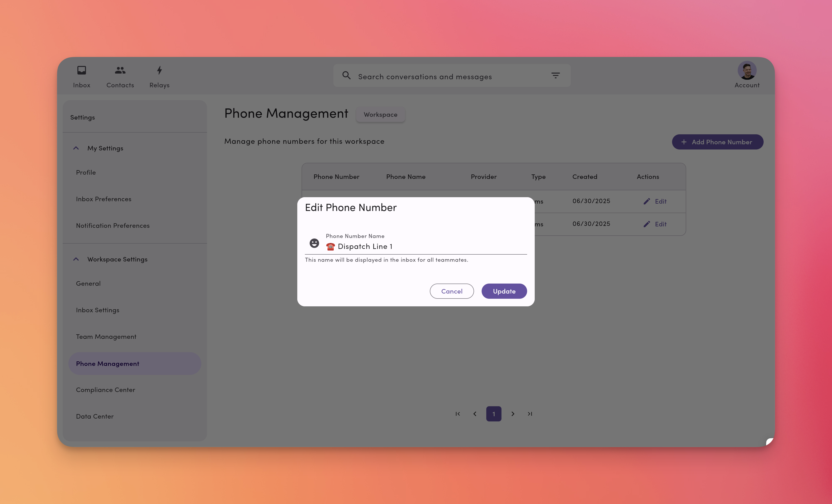Open the emoji picker smiley icon
832x504 pixels.
coord(314,243)
